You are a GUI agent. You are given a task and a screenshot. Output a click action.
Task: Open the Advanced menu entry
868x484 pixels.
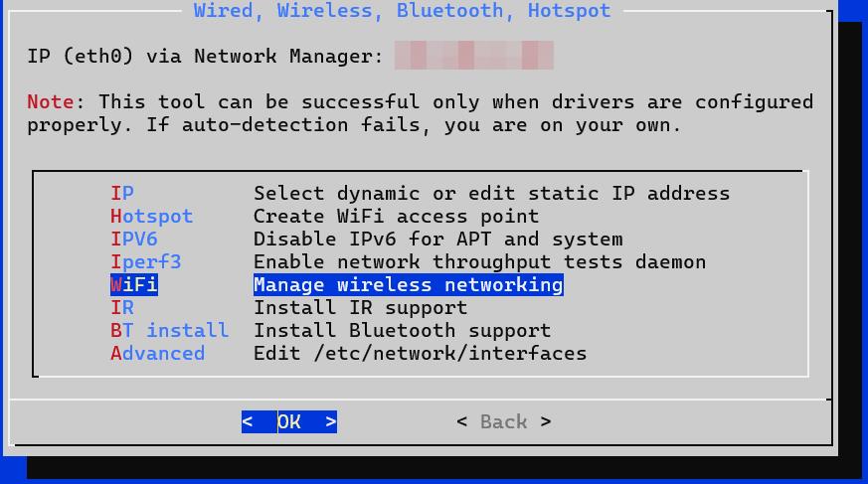(158, 353)
